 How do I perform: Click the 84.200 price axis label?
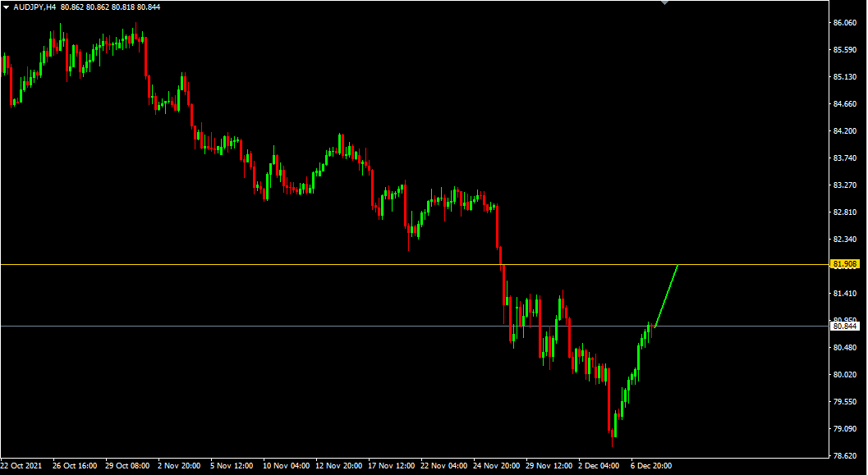845,131
